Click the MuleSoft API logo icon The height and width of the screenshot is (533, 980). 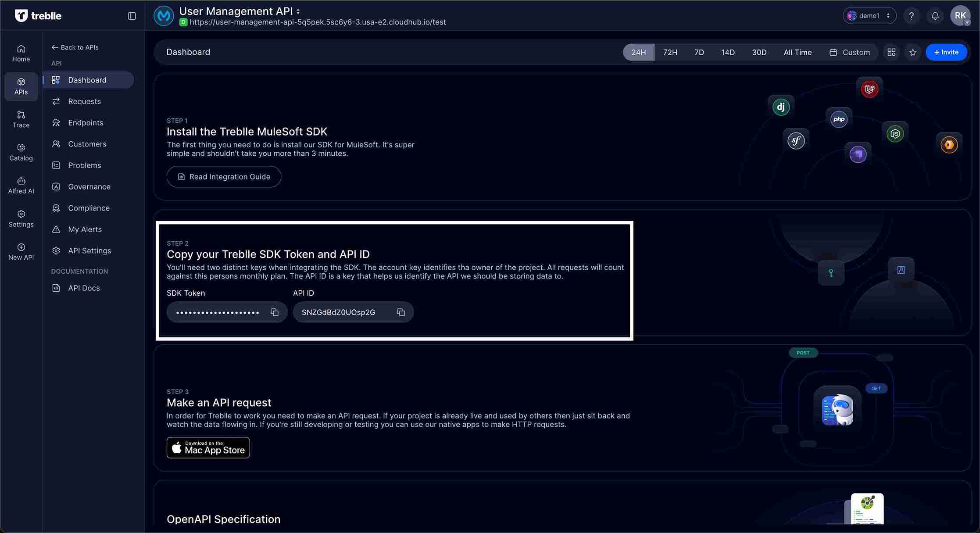(x=164, y=16)
